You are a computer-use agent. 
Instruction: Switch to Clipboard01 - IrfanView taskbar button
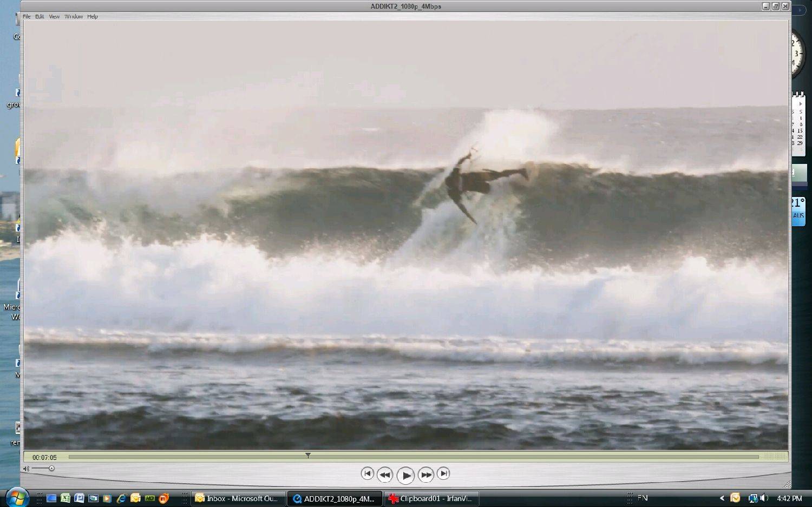[x=431, y=498]
